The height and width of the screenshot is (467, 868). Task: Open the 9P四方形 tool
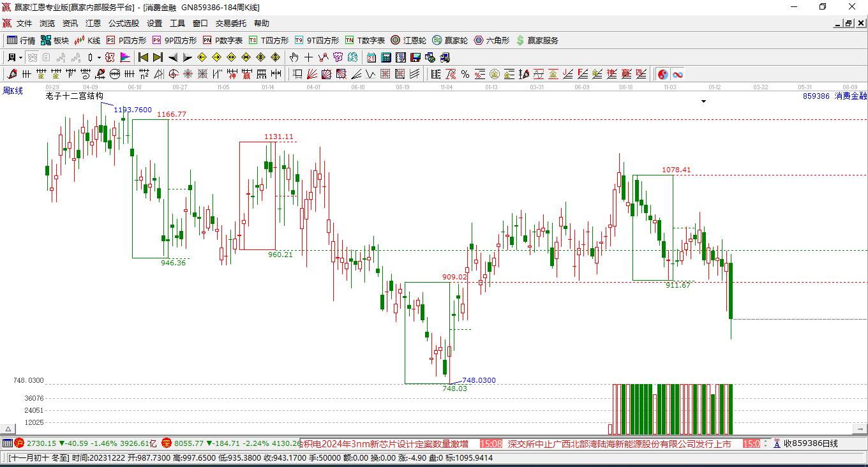pyautogui.click(x=174, y=40)
